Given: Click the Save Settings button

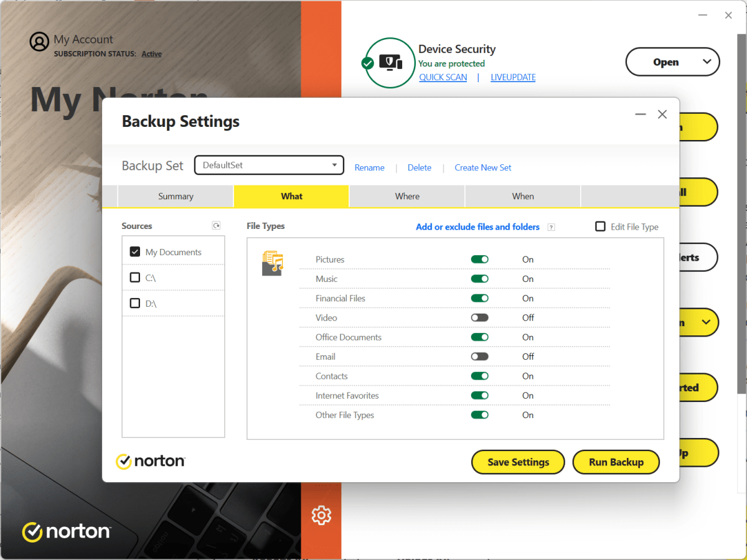Looking at the screenshot, I should point(518,462).
